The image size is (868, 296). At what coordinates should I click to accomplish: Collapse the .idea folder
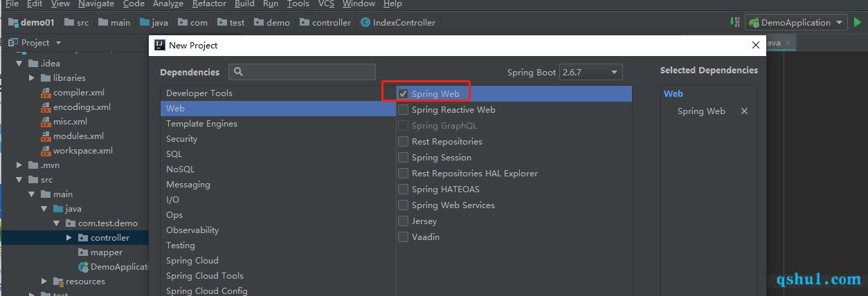[x=19, y=64]
